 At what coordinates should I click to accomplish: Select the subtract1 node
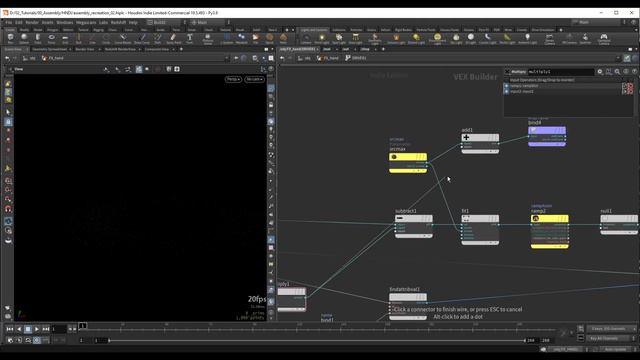[413, 226]
